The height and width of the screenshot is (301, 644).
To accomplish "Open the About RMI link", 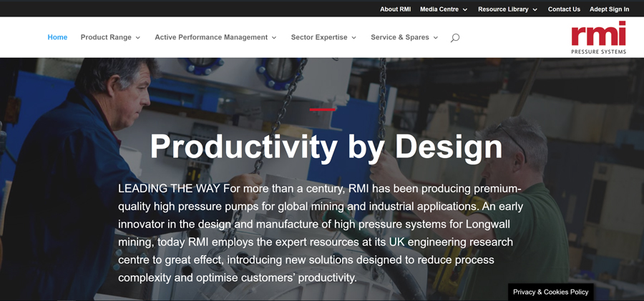I will click(x=395, y=9).
